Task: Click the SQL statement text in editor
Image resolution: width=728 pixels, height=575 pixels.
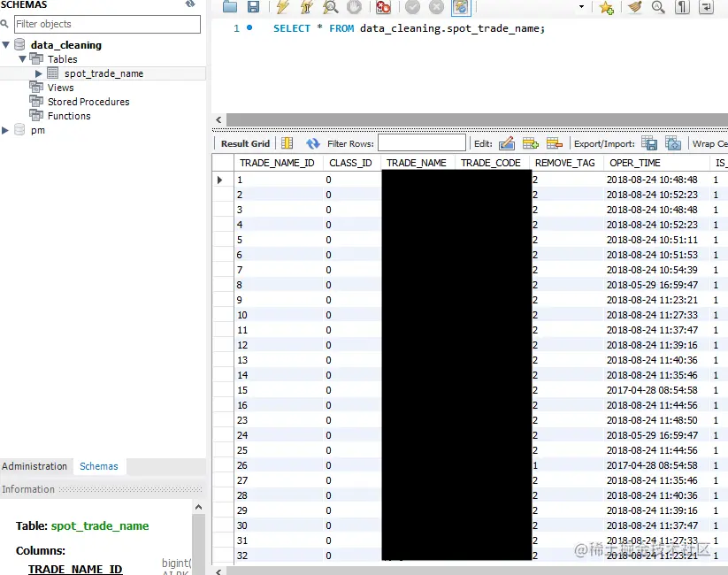Action: click(409, 29)
